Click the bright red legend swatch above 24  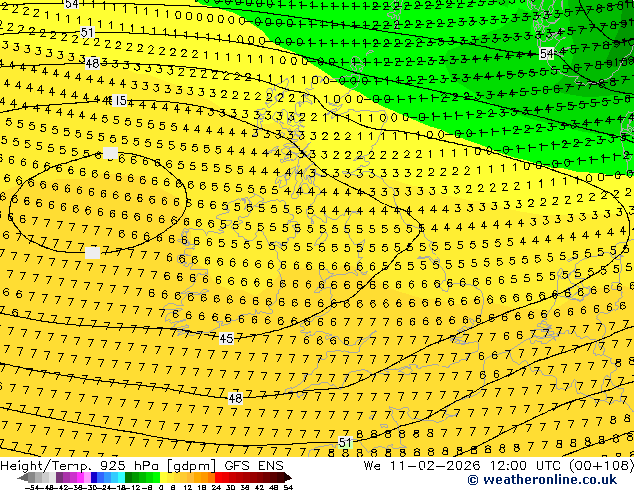click(218, 477)
